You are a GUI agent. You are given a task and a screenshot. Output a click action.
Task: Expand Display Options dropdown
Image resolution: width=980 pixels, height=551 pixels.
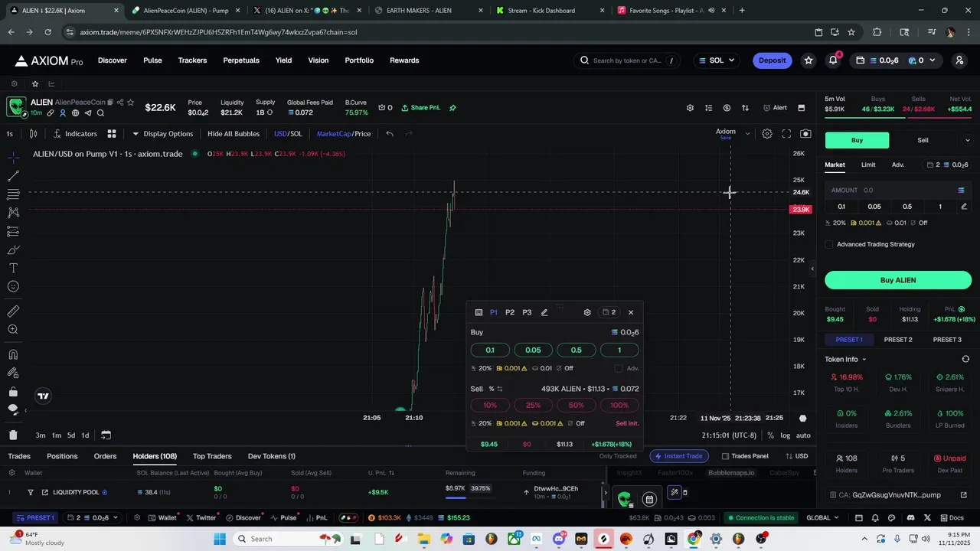click(163, 134)
